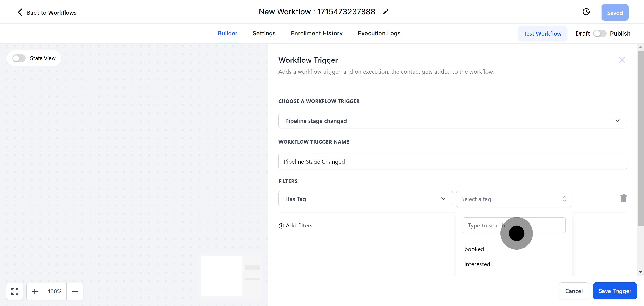Open the Execution Logs tab
The height and width of the screenshot is (306, 644).
(x=379, y=33)
